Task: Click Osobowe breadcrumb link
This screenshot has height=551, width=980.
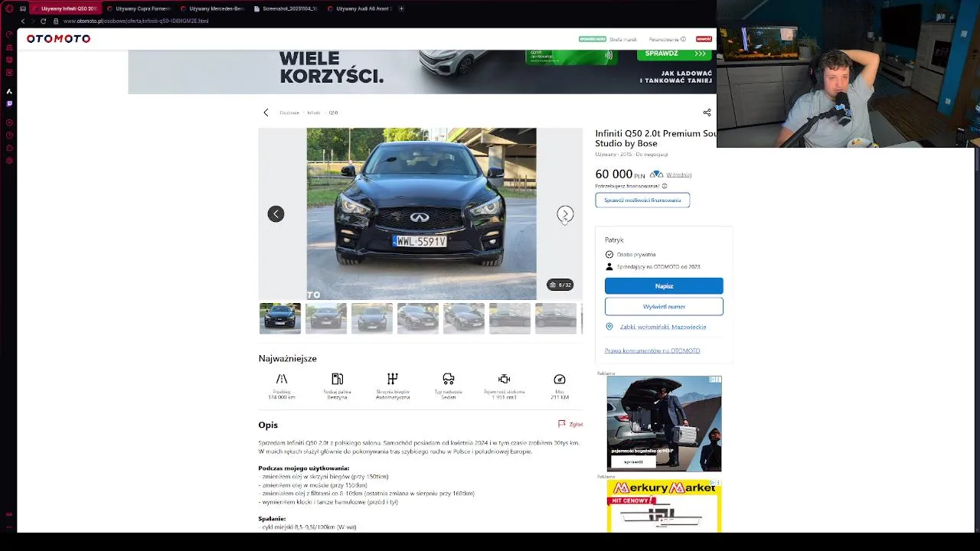Action: click(x=289, y=112)
